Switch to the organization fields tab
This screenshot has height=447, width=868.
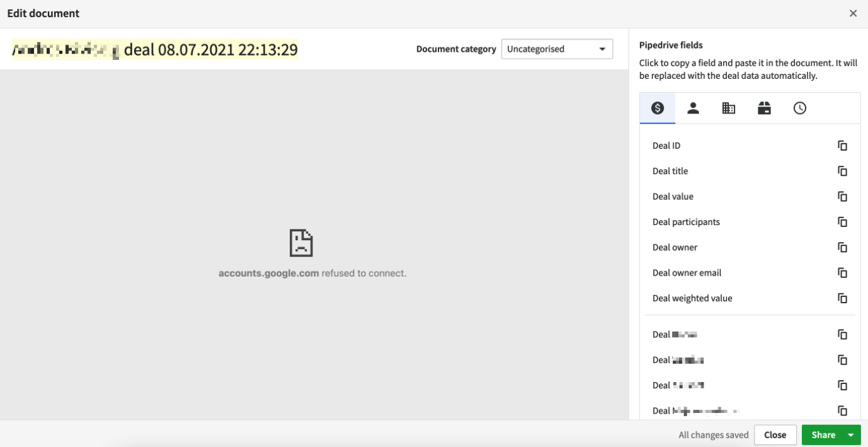click(x=729, y=107)
